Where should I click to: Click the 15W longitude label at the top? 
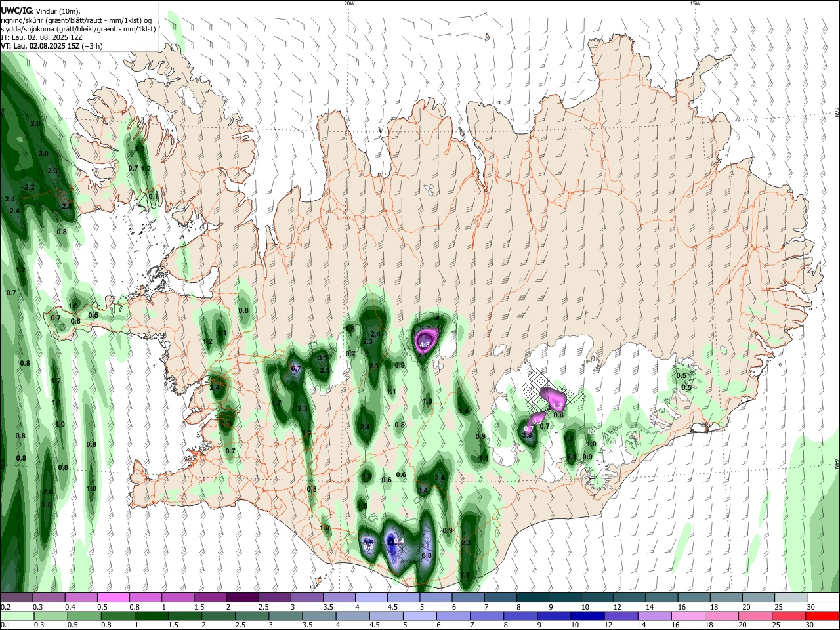695,3
